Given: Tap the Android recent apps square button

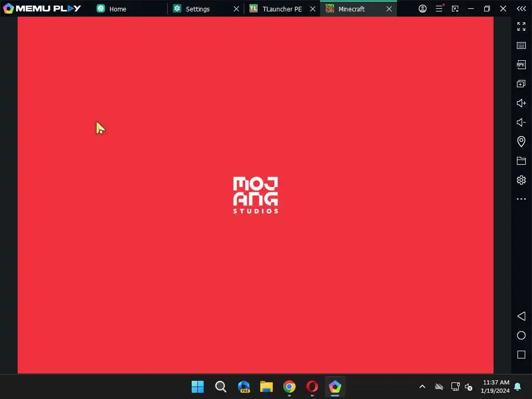Looking at the screenshot, I should tap(521, 354).
